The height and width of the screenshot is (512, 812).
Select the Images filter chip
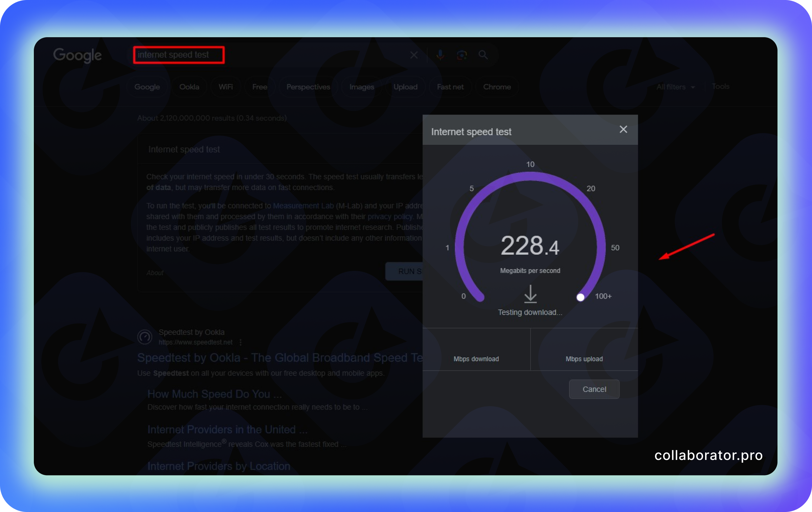(x=362, y=87)
